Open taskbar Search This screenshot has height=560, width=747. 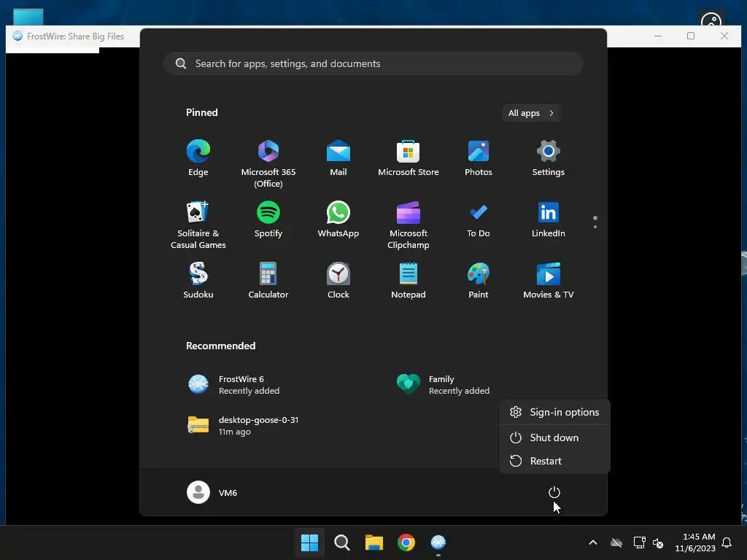pos(342,542)
